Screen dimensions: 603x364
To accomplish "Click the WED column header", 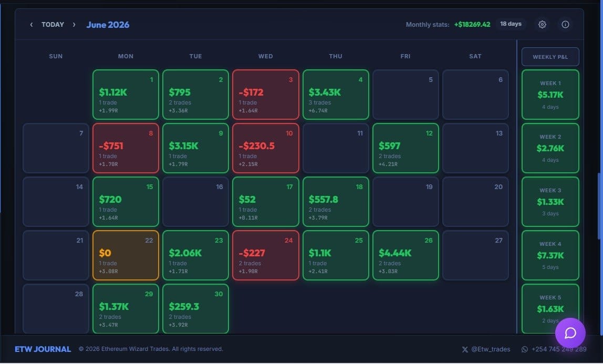I will click(266, 56).
